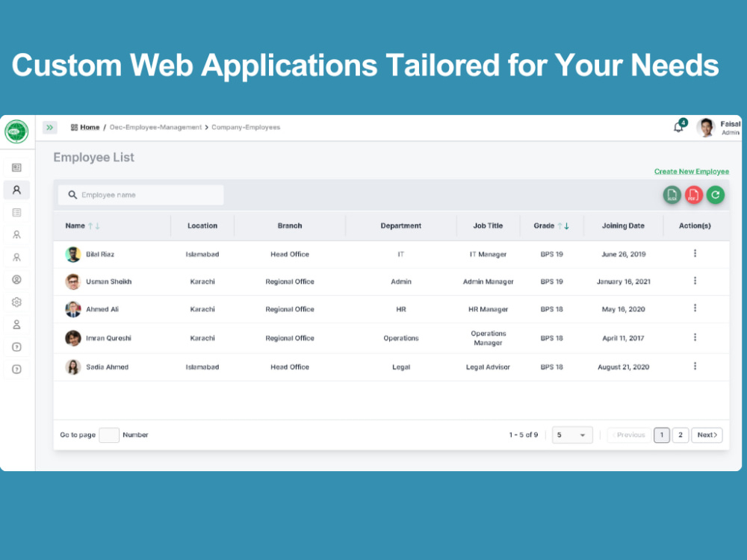Image resolution: width=747 pixels, height=560 pixels.
Task: Click the August 21, 2020 joining date
Action: click(624, 367)
